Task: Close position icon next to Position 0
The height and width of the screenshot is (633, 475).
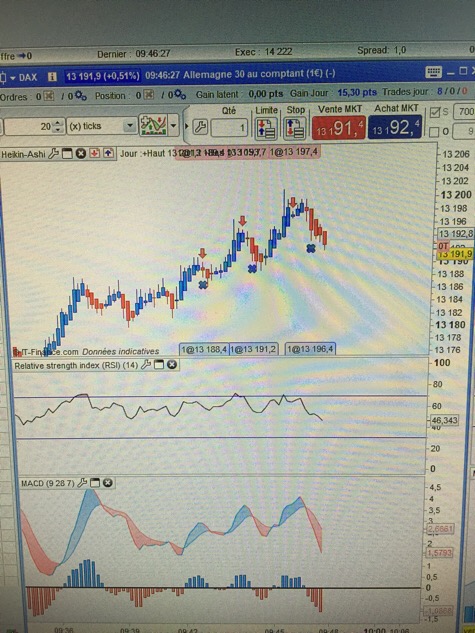Action: [x=149, y=95]
